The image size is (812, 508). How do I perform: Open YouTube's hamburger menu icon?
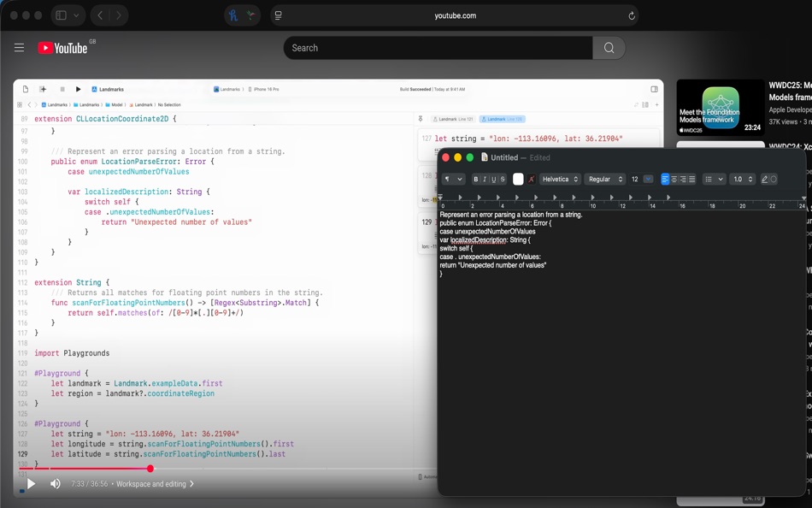point(18,47)
